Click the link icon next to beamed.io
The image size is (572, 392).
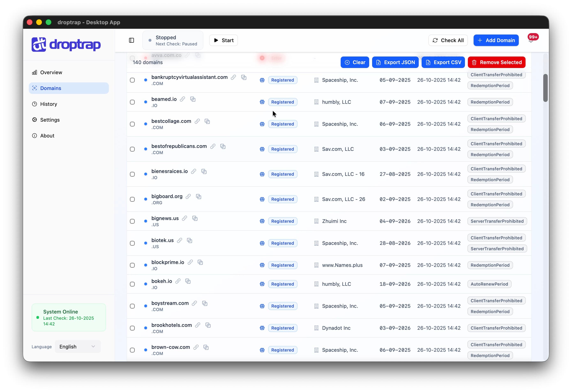pos(182,99)
